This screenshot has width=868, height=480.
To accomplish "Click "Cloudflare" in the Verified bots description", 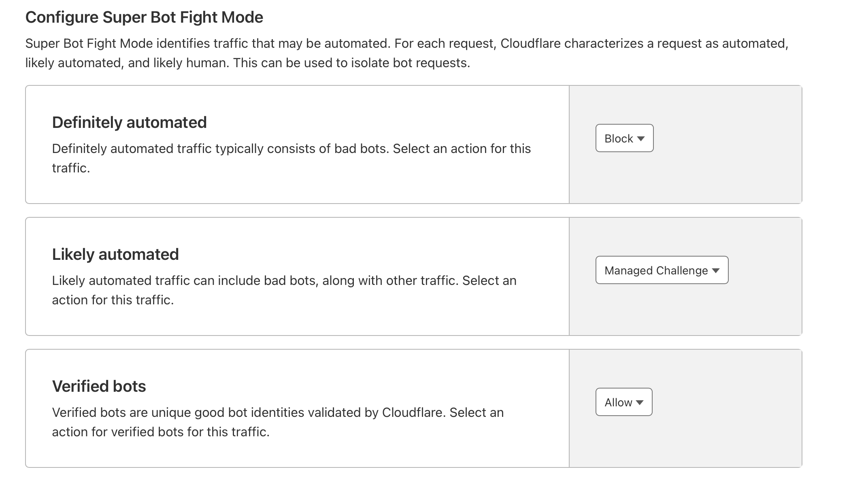I will (413, 413).
